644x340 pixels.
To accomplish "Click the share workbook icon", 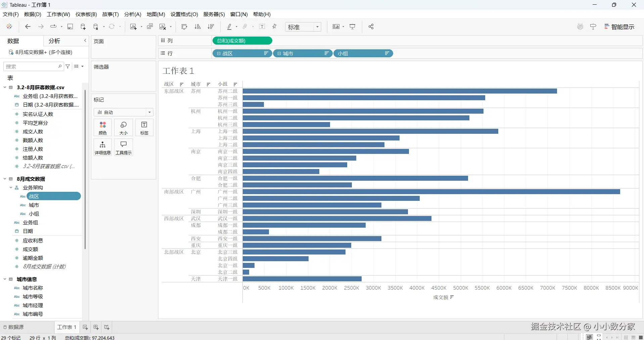I will [371, 27].
